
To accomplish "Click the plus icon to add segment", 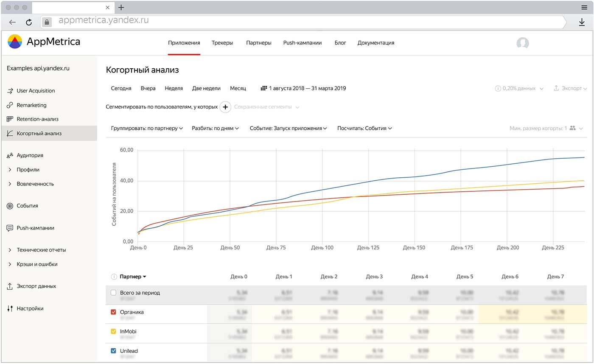I will pos(225,107).
